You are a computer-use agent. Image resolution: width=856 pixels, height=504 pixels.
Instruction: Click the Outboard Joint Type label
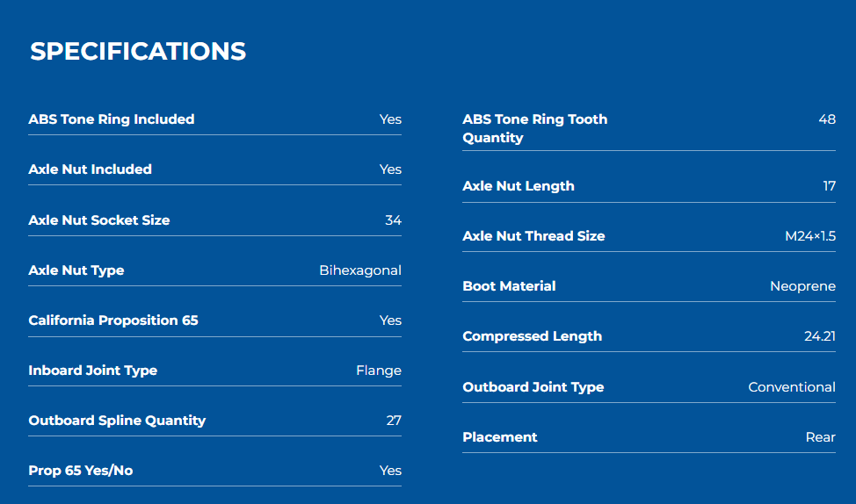(x=533, y=386)
